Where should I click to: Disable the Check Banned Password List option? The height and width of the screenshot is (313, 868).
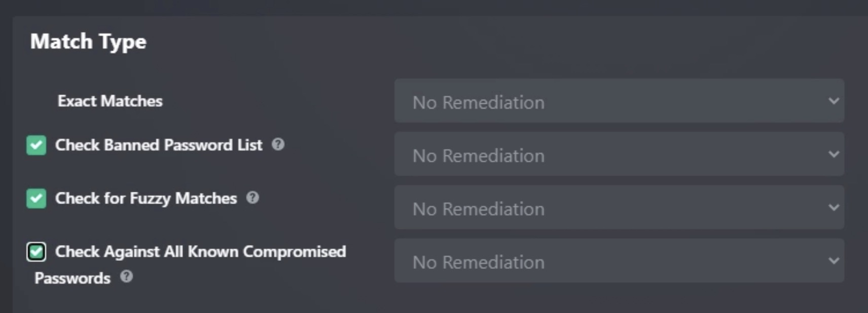[x=35, y=145]
